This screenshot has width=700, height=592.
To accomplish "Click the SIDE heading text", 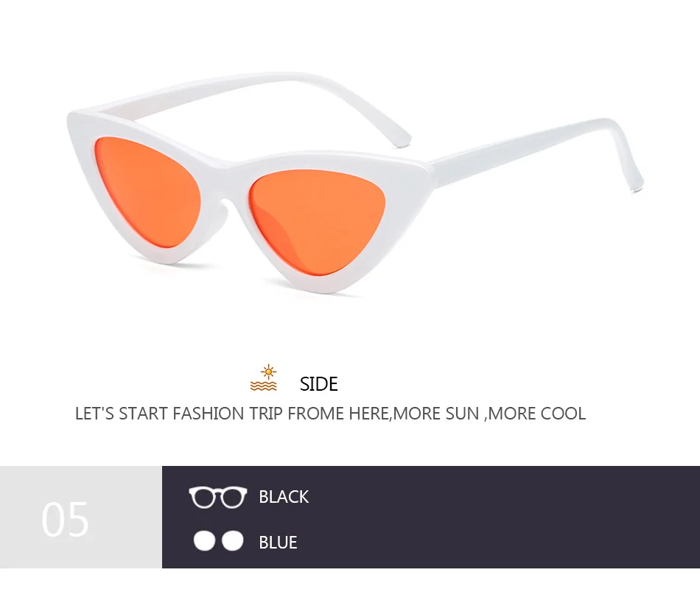I will (x=319, y=384).
